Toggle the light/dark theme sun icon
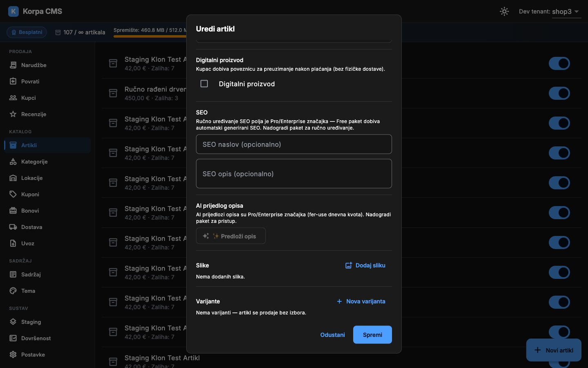This screenshot has width=588, height=368. click(x=504, y=11)
